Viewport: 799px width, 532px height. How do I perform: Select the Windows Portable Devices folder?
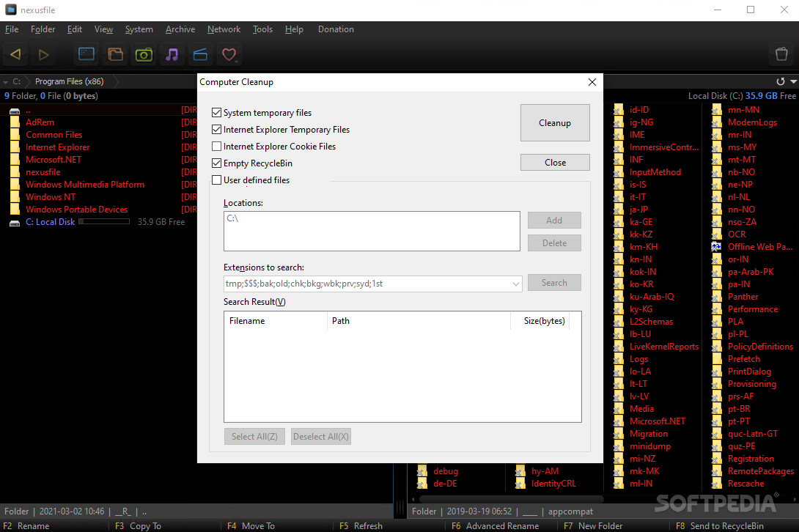tap(77, 210)
